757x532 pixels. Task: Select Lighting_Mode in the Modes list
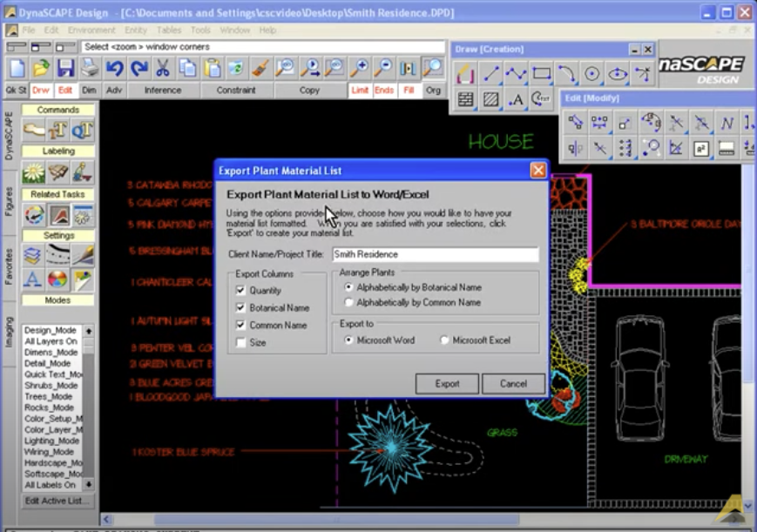click(51, 441)
